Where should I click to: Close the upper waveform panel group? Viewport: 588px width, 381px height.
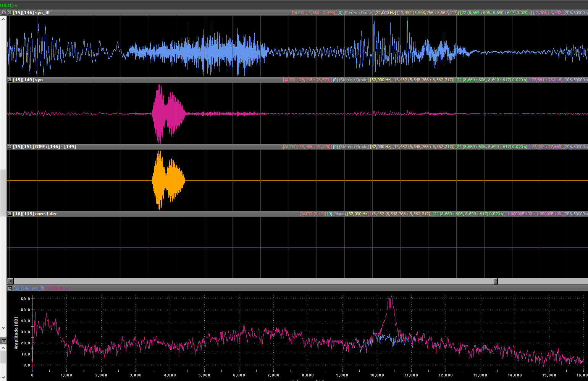pyautogui.click(x=3, y=13)
